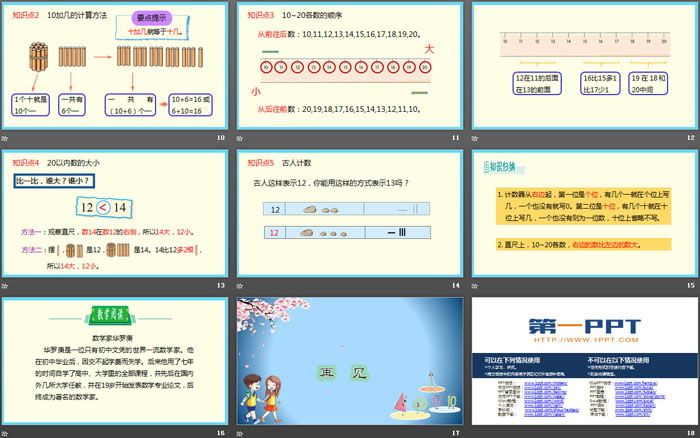Click slide number 12 label

[691, 138]
